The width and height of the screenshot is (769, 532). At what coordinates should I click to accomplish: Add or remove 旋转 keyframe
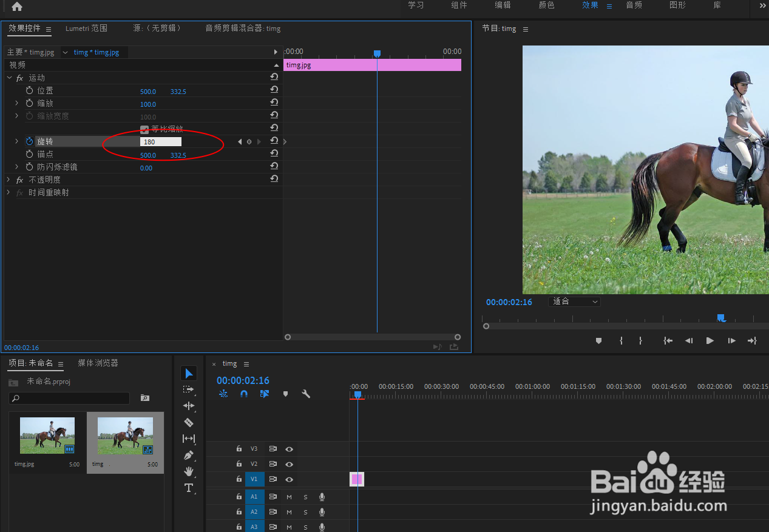coord(249,141)
